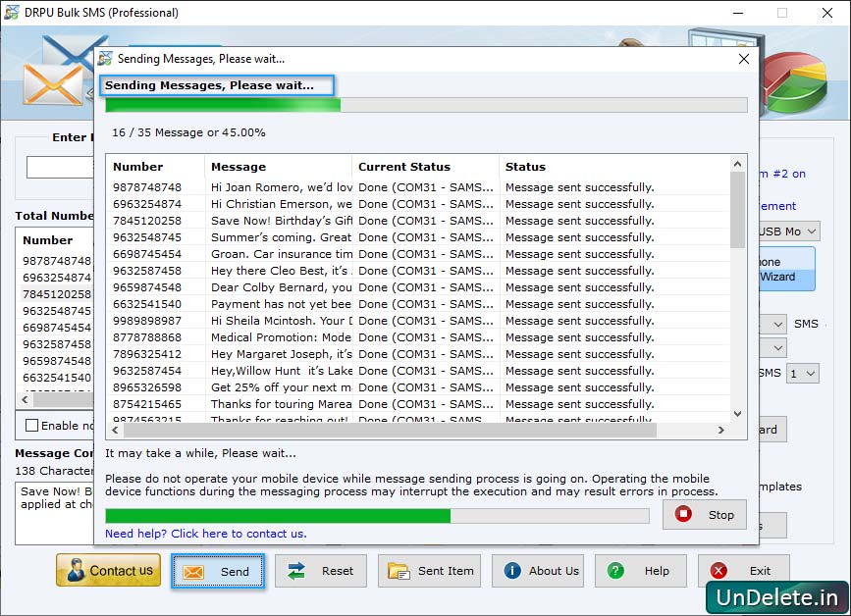Viewport: 851px width, 616px height.
Task: Minimize the DRPU Bulk SMS window
Action: [738, 13]
